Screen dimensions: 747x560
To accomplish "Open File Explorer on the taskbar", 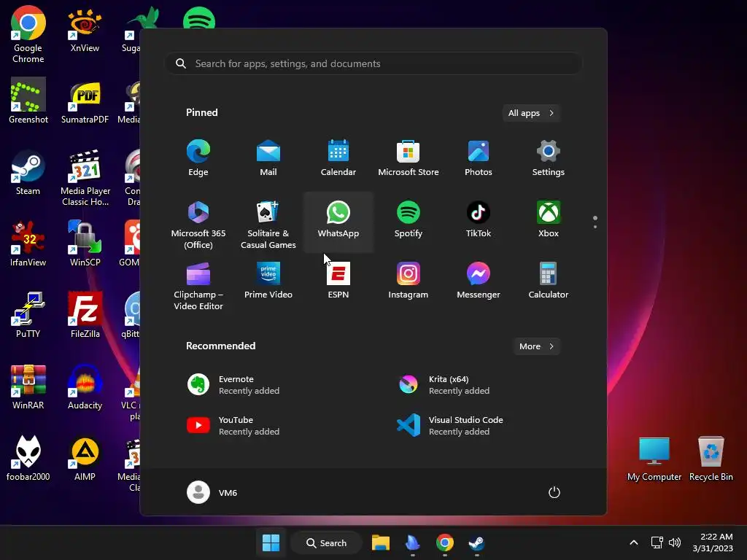I will (x=381, y=542).
